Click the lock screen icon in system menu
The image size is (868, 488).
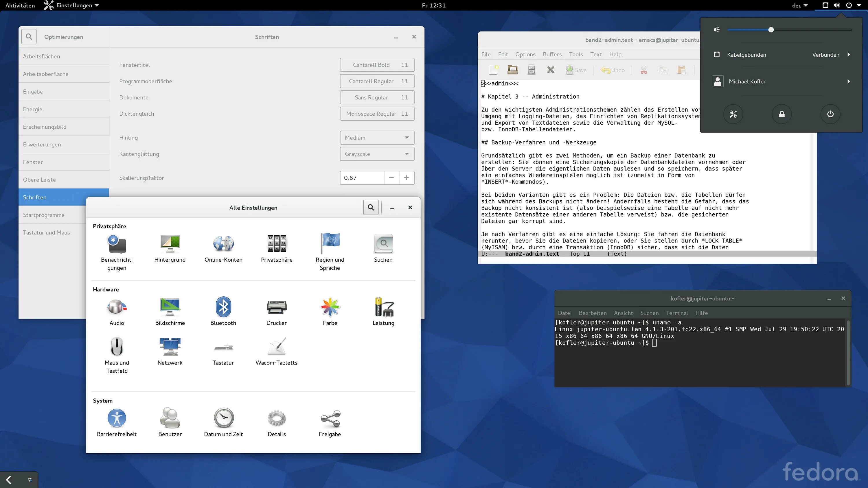coord(782,114)
